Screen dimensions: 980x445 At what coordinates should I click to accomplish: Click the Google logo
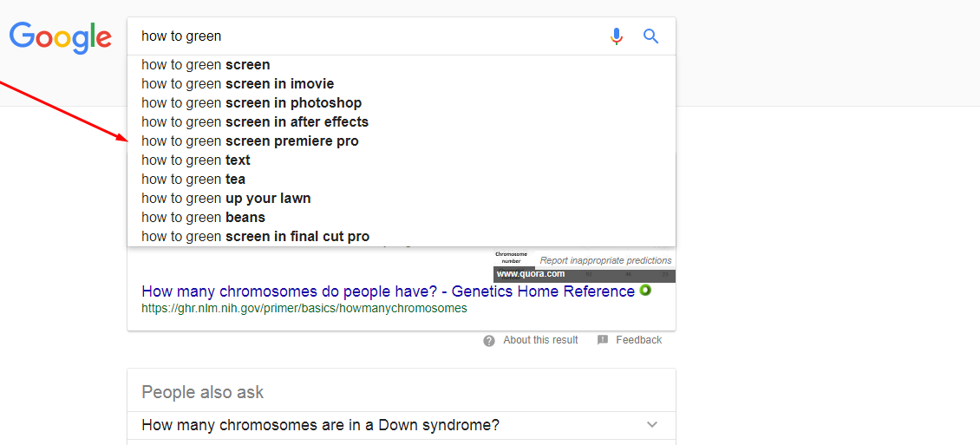click(x=61, y=37)
